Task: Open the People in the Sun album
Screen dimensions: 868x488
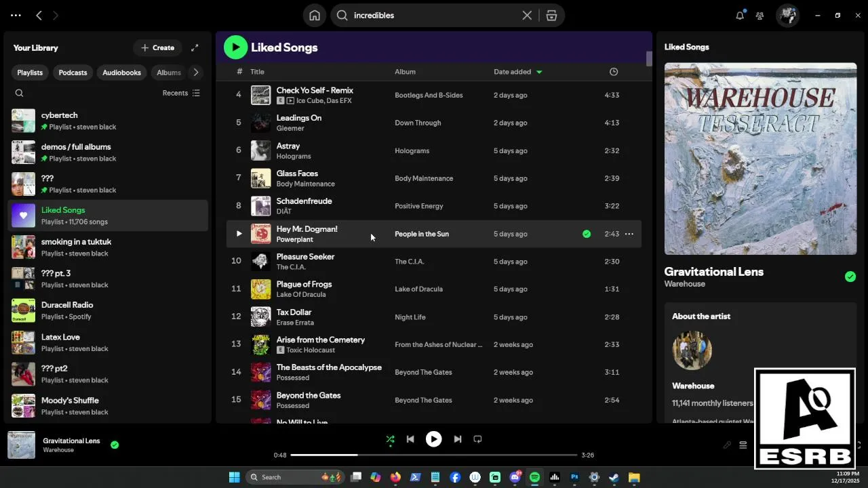Action: click(x=422, y=234)
